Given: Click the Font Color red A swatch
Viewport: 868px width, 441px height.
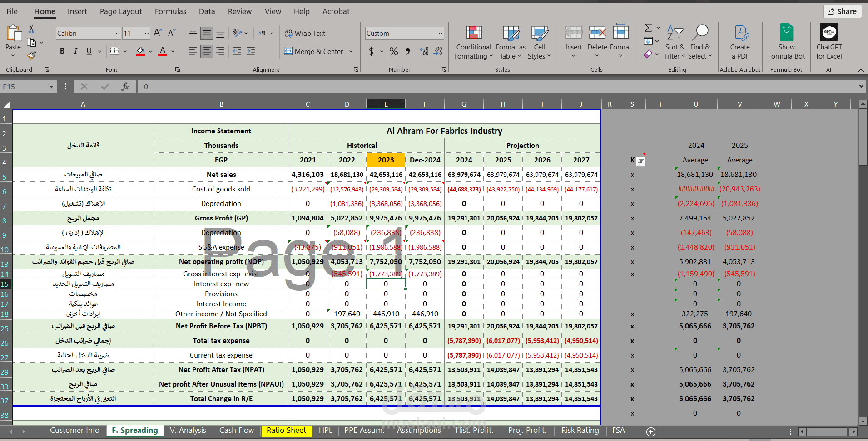Looking at the screenshot, I should coord(163,51).
